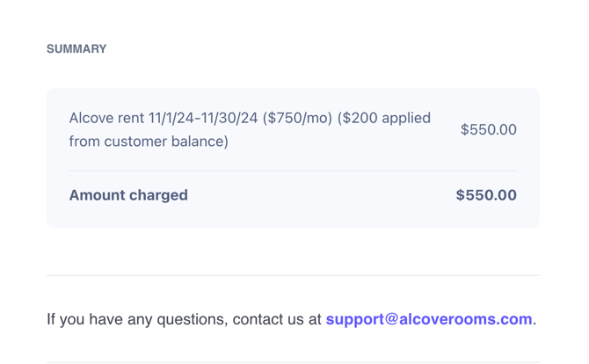Click the horizontal rule above the contact sentence
This screenshot has height=364, width=589.
click(x=293, y=275)
